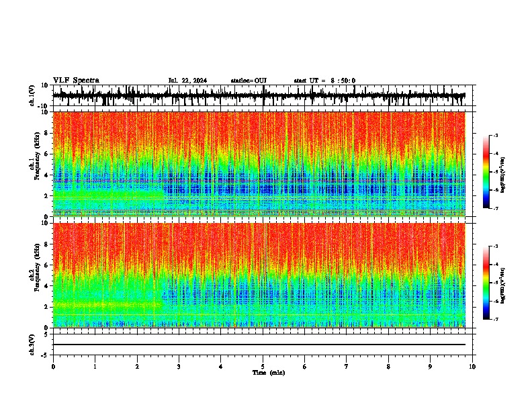Click the ch.1 spectrogram color bar

point(486,172)
